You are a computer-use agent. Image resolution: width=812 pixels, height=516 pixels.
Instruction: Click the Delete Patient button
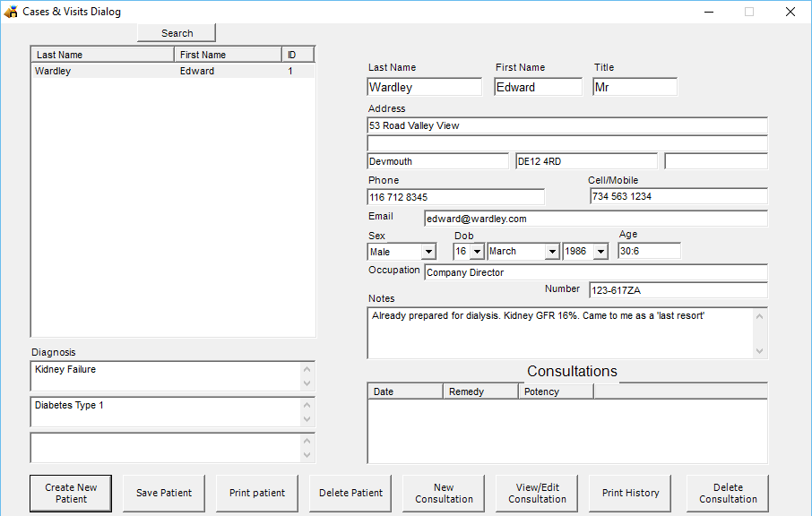pos(350,494)
